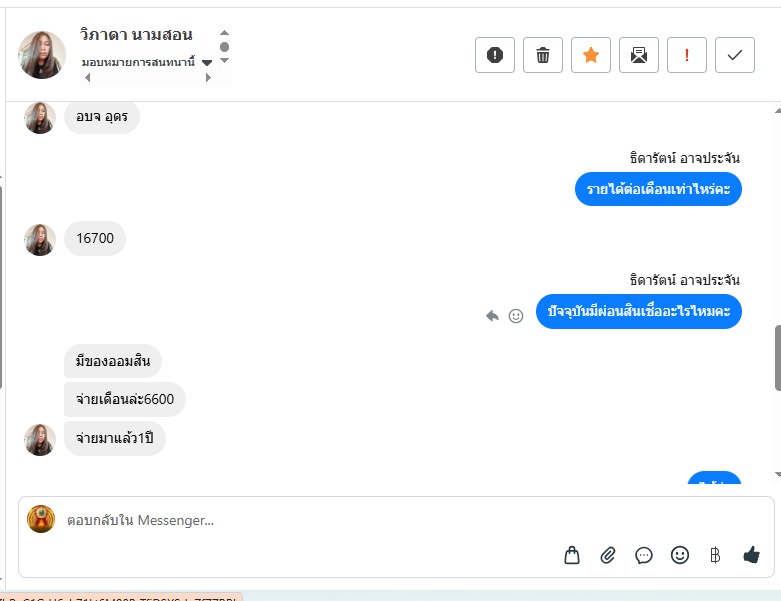Viewport: 781px width, 601px height.
Task: Toggle the orange star follow-up marker
Action: 591,55
